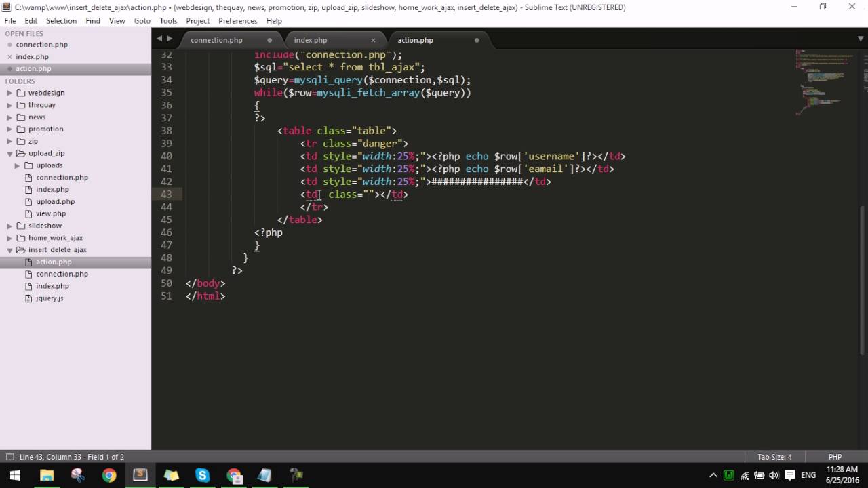Collapse the insert_delete_ajax folder arrow
Screen dimensions: 868x488
point(9,250)
